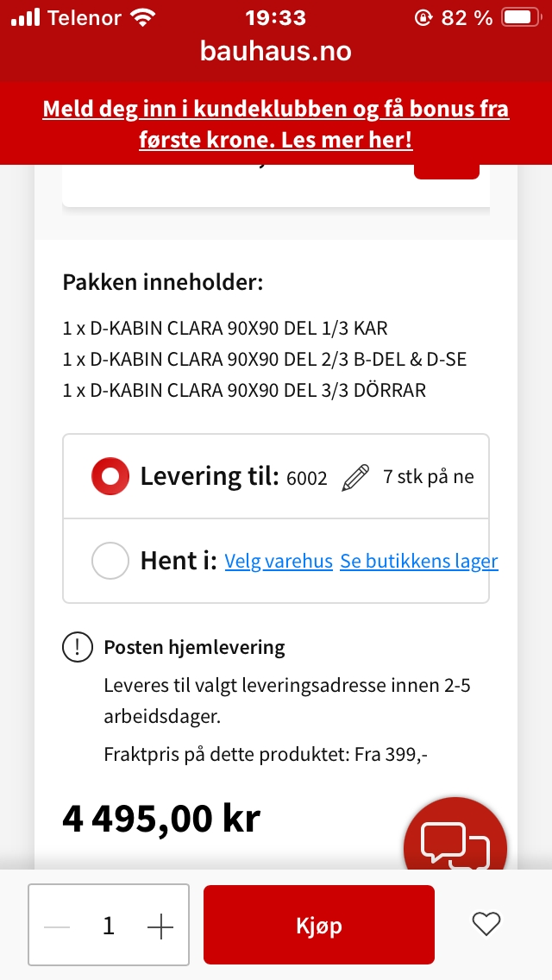Tap the battery indicator in the status bar
Screen dimensions: 552x980
(x=517, y=15)
